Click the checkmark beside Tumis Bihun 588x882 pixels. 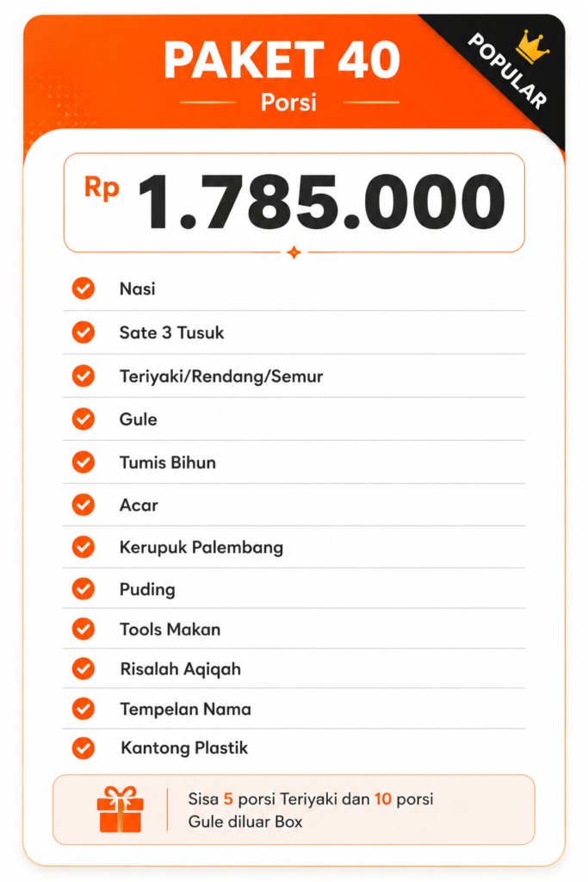tap(84, 462)
